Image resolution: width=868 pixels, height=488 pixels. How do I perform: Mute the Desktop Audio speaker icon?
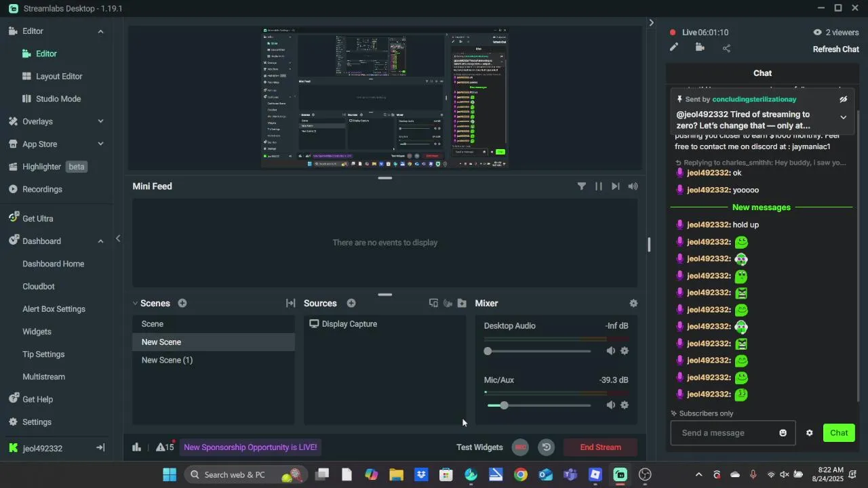[610, 351]
